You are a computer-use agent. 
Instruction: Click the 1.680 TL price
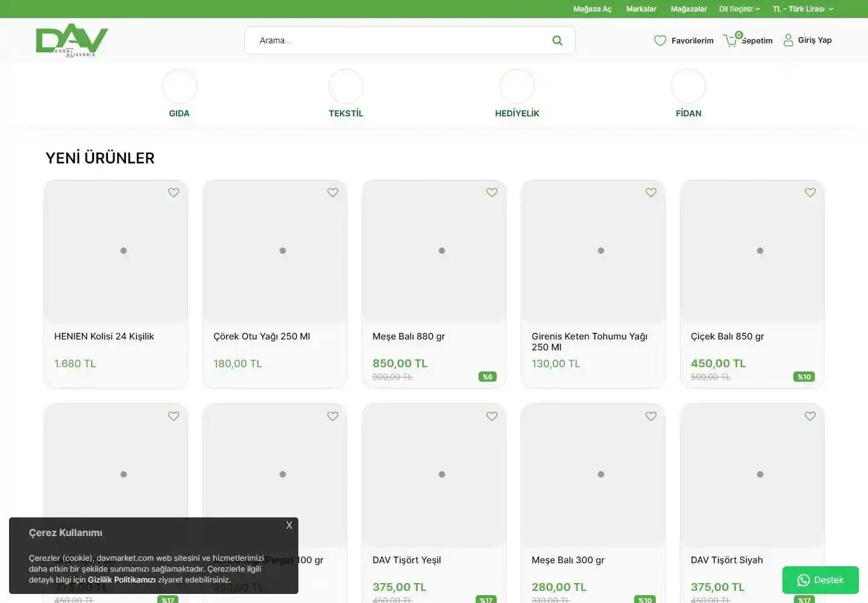tap(75, 364)
